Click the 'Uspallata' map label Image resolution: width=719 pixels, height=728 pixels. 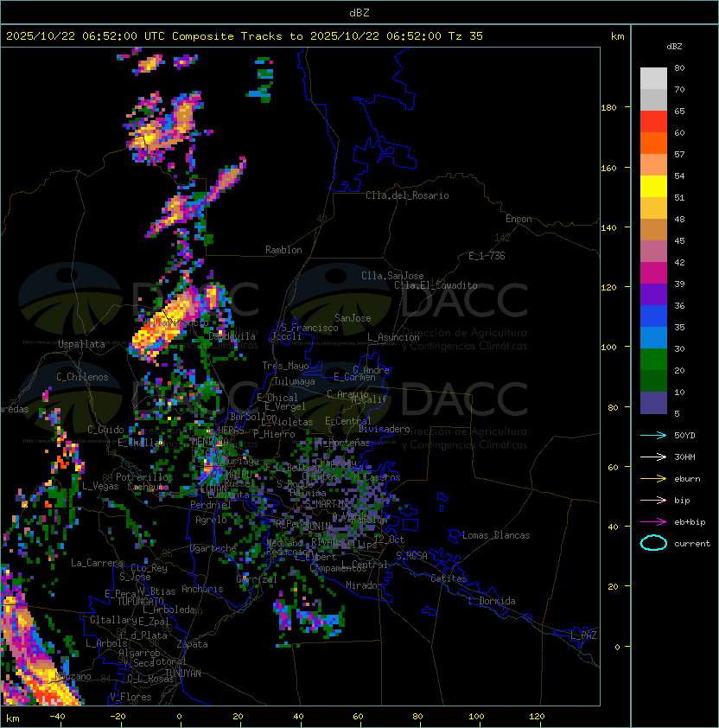(x=81, y=344)
